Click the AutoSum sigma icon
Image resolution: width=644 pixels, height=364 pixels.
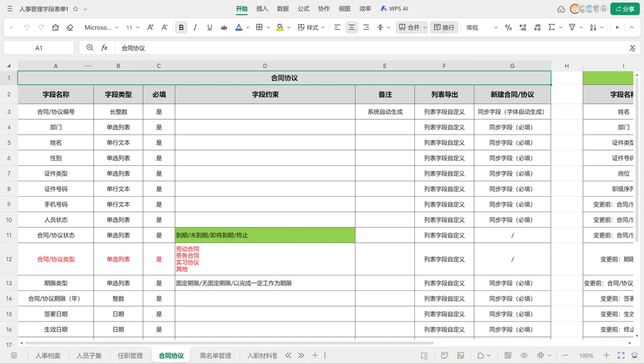(551, 27)
